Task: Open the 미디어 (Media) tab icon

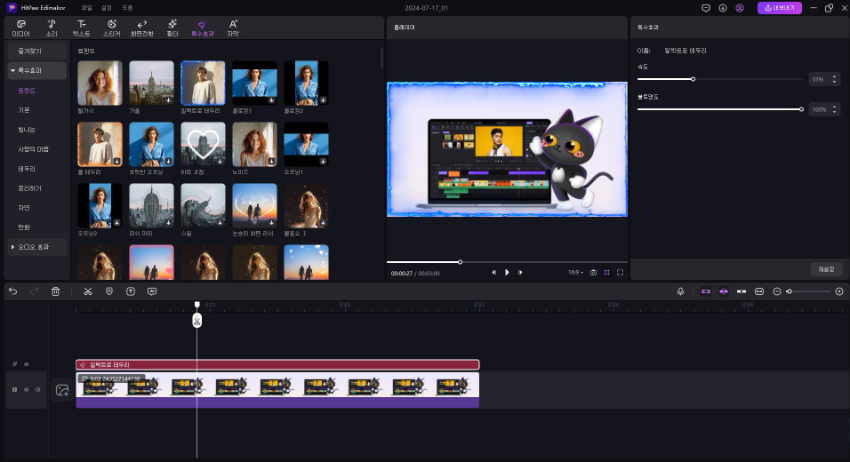Action: click(x=20, y=26)
